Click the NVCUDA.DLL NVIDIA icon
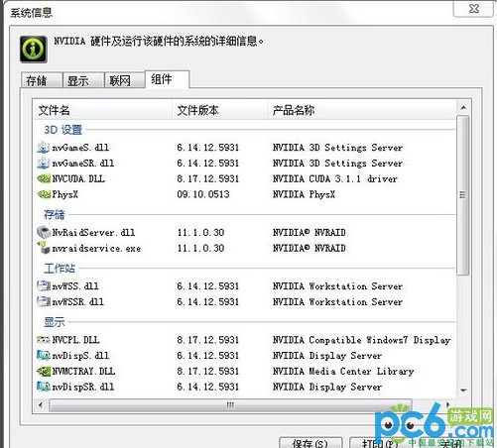 (44, 178)
